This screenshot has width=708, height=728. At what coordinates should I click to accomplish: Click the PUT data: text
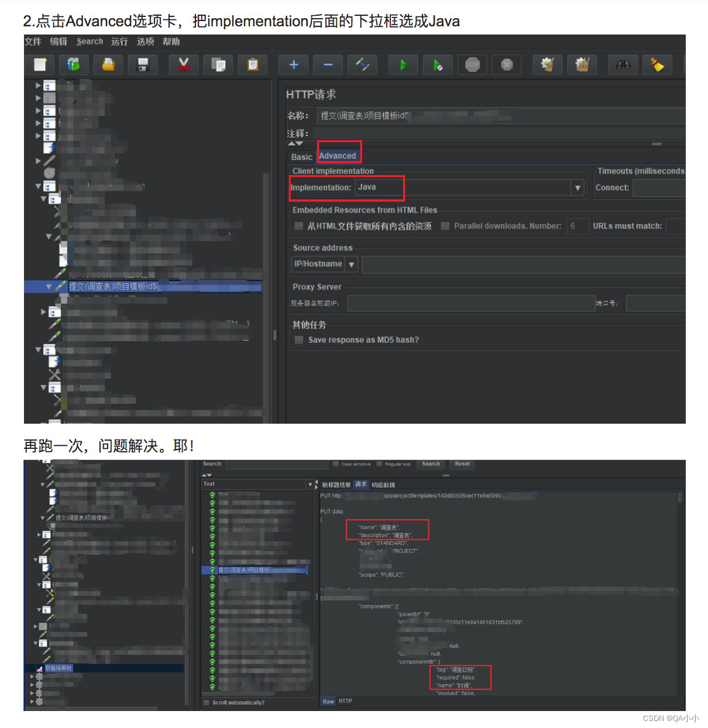click(332, 511)
